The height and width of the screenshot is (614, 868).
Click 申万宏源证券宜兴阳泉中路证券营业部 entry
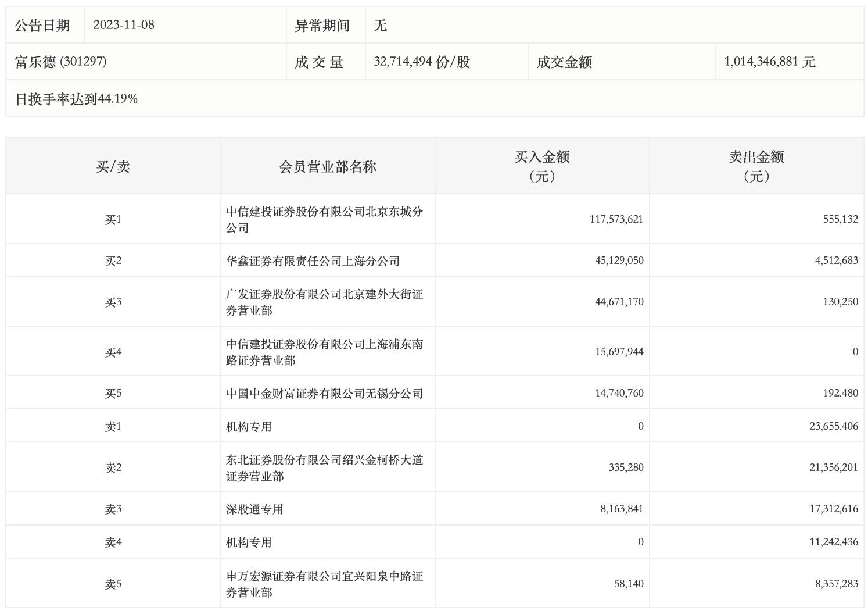(x=324, y=584)
